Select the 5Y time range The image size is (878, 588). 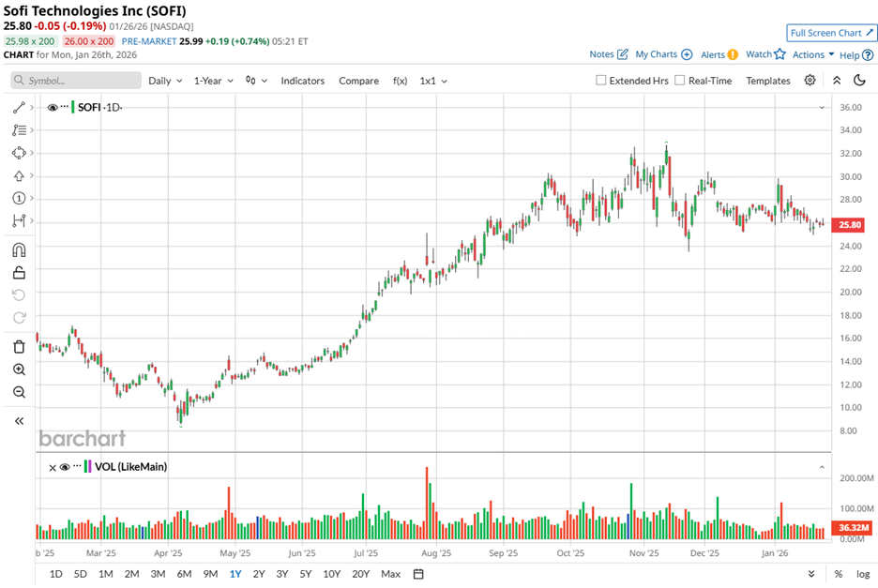[x=305, y=574]
